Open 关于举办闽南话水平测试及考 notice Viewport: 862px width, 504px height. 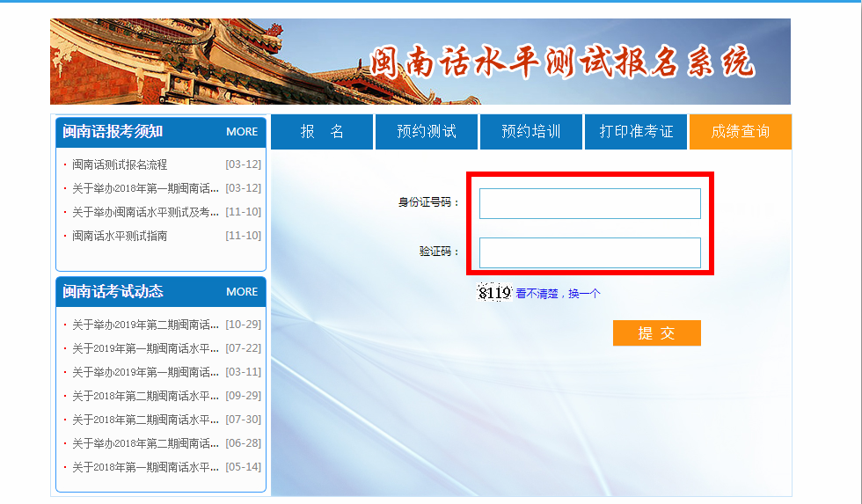[146, 212]
